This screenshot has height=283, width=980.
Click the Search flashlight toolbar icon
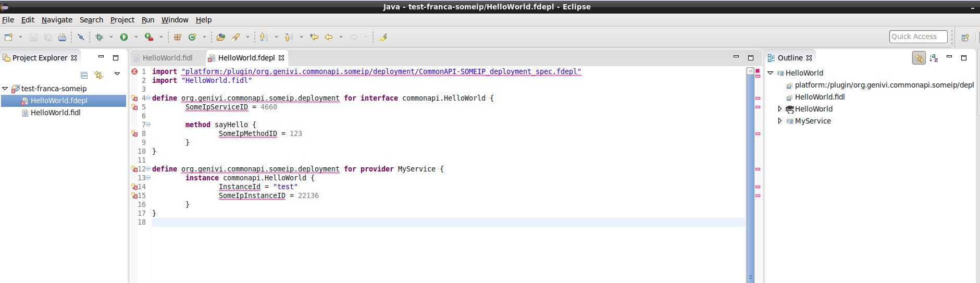[x=235, y=37]
